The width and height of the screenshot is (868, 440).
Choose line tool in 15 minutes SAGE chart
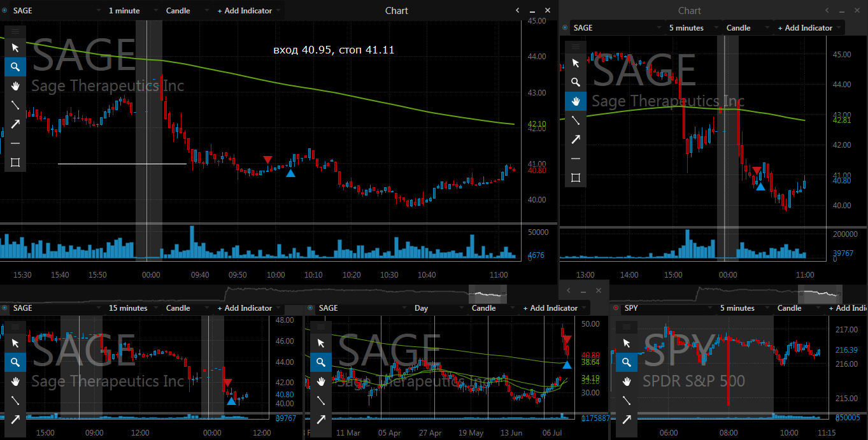pos(15,401)
